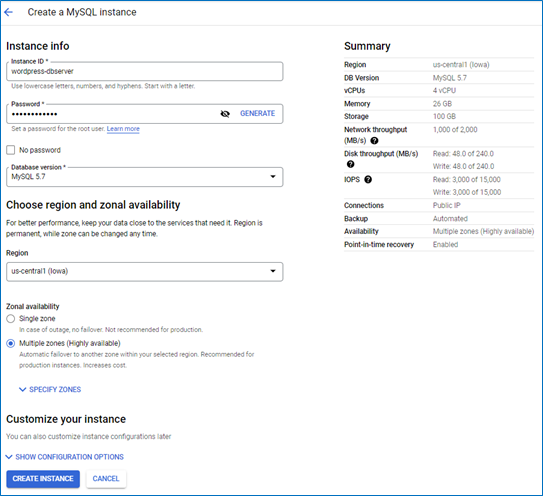
Task: Click the Instance ID field
Action: [x=144, y=71]
